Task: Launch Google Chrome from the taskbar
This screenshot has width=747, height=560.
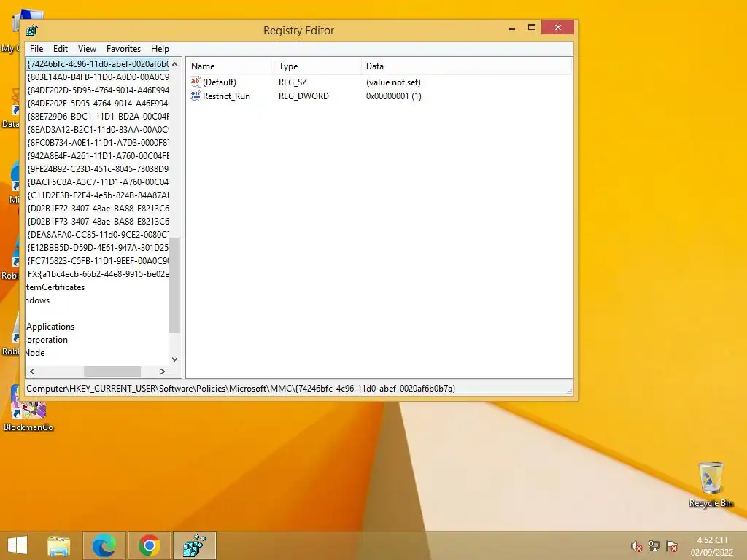Action: coord(149,545)
